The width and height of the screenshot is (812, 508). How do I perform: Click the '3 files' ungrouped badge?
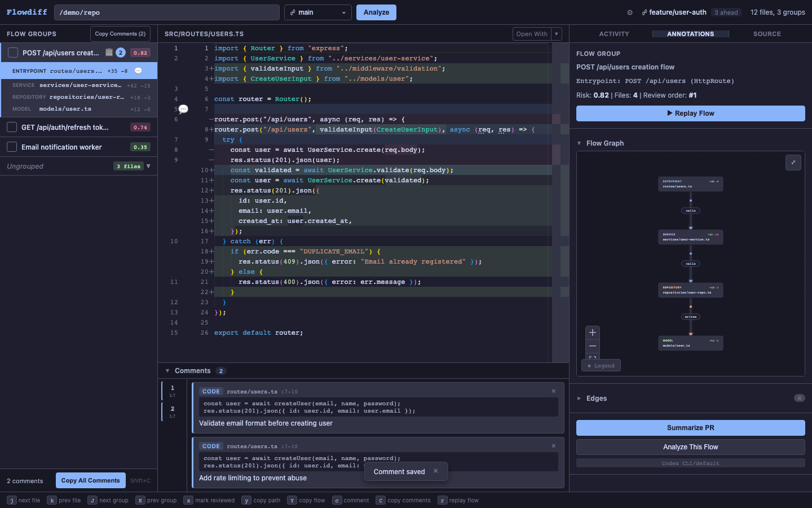pos(129,166)
